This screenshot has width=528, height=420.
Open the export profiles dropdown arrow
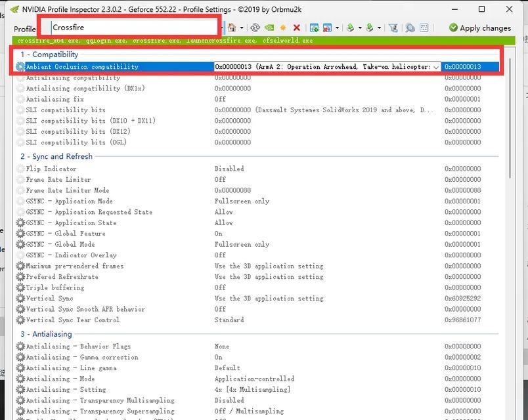pos(360,28)
